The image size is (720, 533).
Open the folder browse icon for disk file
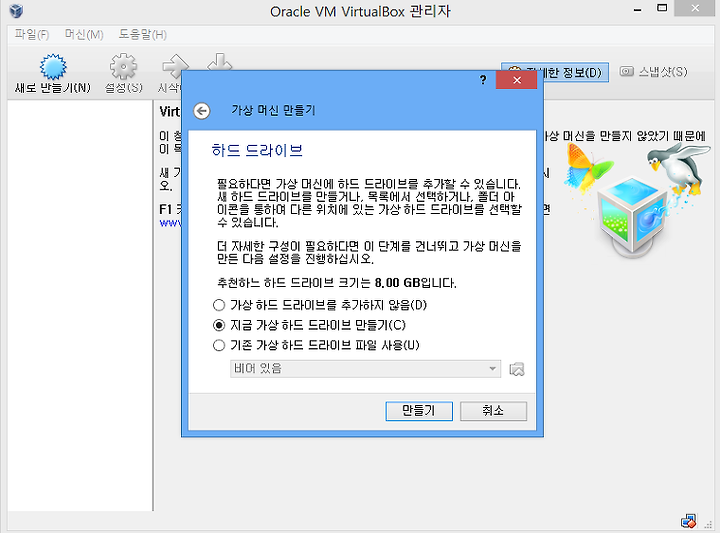pos(517,369)
